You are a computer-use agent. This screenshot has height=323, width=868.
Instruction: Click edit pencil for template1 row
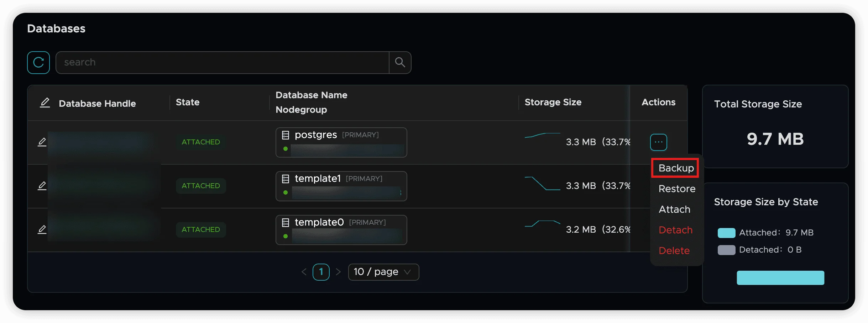42,186
